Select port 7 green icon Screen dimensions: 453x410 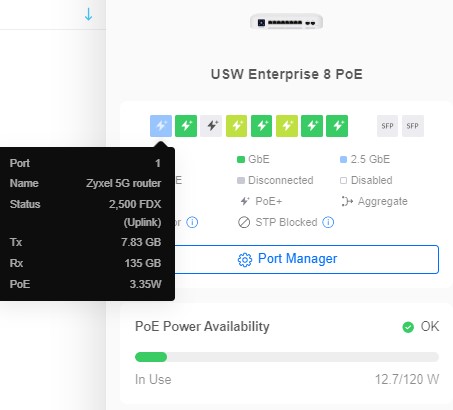tap(312, 126)
